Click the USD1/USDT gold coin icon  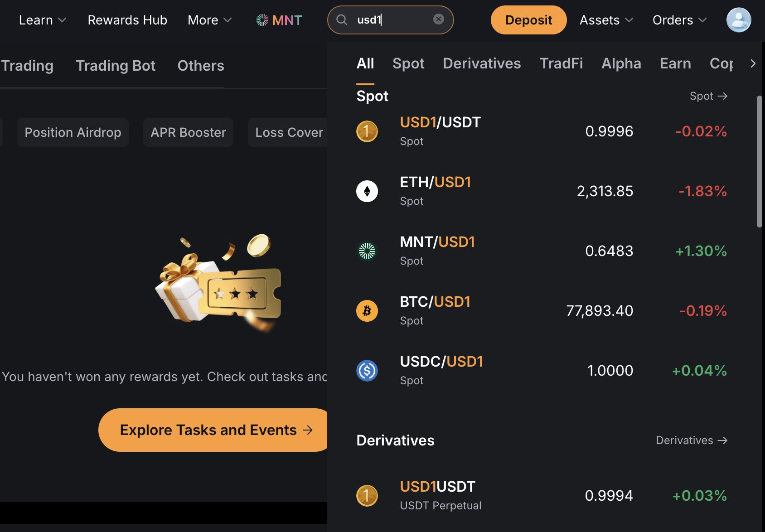tap(367, 131)
